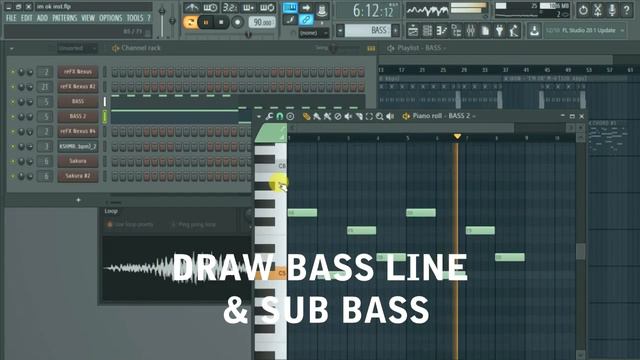
Task: Toggle first step of reFX Nexus row
Action: point(115,72)
